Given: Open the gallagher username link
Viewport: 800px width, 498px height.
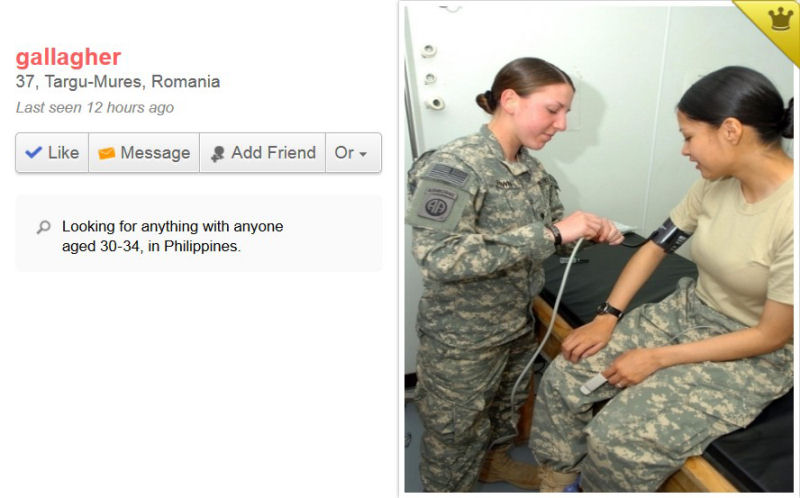Looking at the screenshot, I should pos(68,57).
